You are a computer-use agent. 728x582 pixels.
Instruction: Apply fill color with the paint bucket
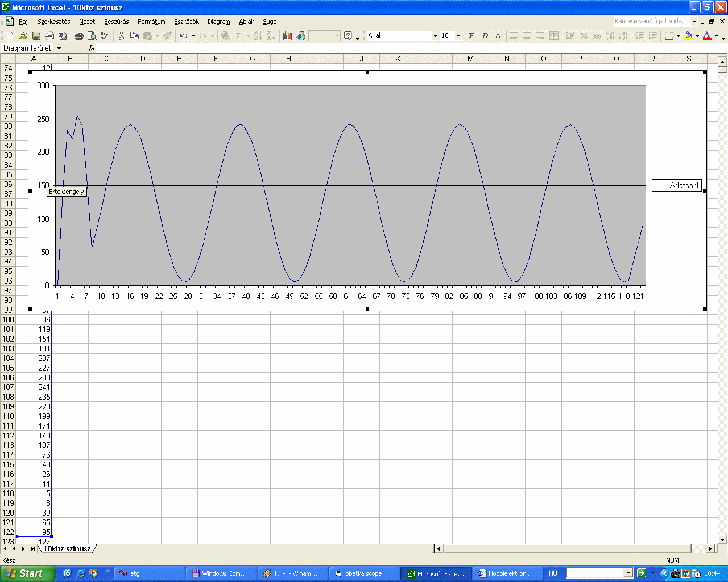(x=688, y=36)
